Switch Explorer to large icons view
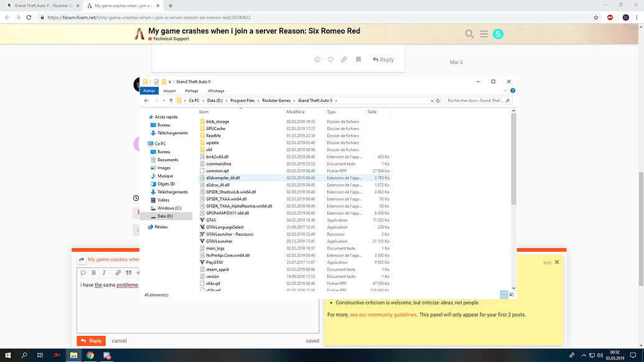Viewport: 644px width, 362px height. pyautogui.click(x=511, y=295)
